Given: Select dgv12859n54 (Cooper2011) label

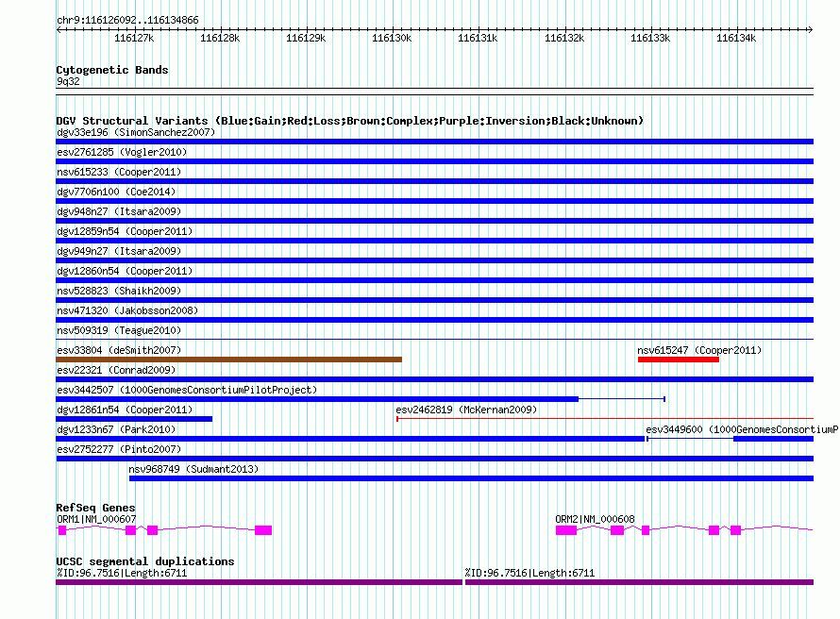Looking at the screenshot, I should pyautogui.click(x=125, y=231).
